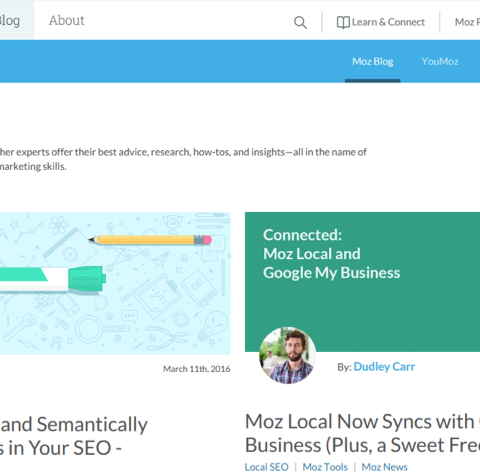Viewport: 480px width, 472px height.
Task: Open the Learn & Connect menu
Action: coord(381,22)
